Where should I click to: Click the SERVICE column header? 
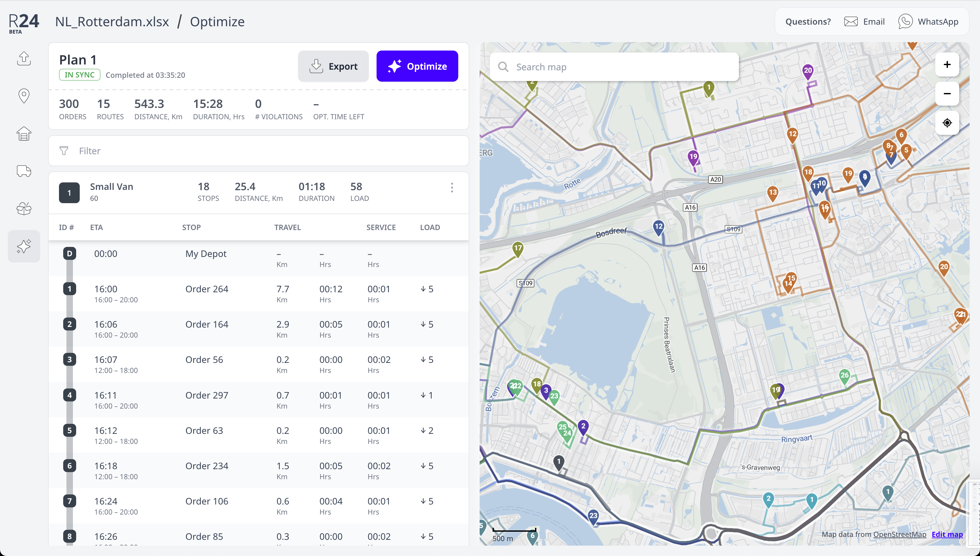point(381,227)
